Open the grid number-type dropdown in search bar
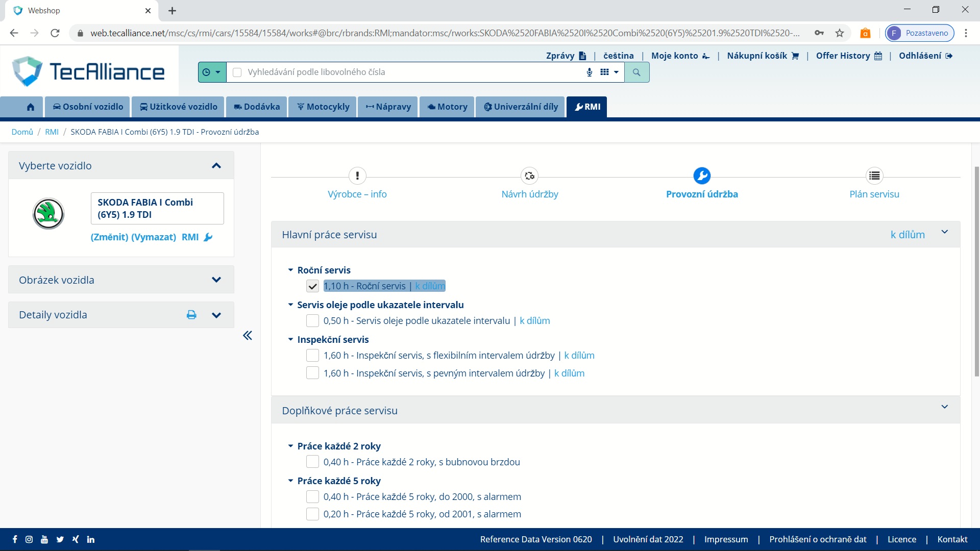The height and width of the screenshot is (551, 980). 609,72
